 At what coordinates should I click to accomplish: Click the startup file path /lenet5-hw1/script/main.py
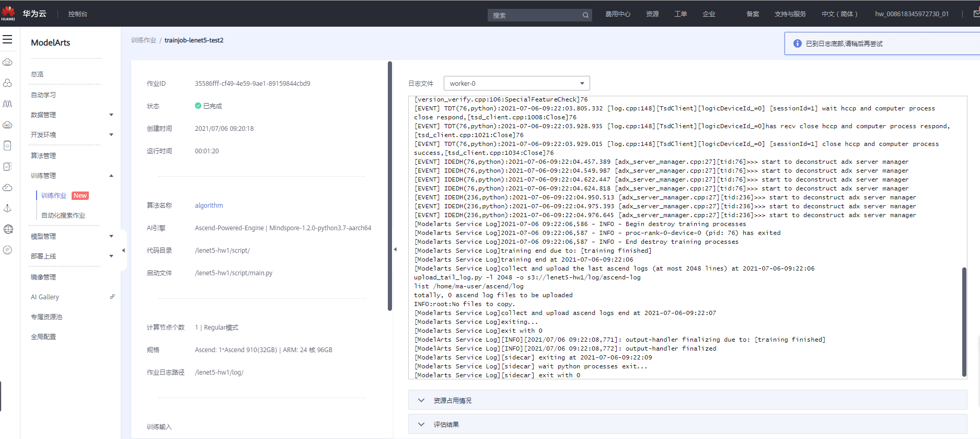pyautogui.click(x=234, y=273)
